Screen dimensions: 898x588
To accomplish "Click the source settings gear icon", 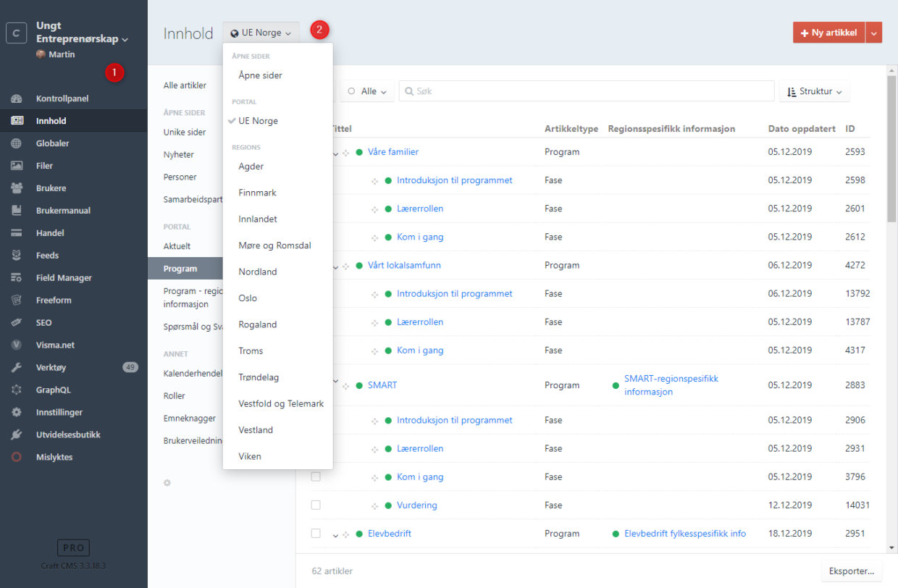I will pyautogui.click(x=167, y=483).
